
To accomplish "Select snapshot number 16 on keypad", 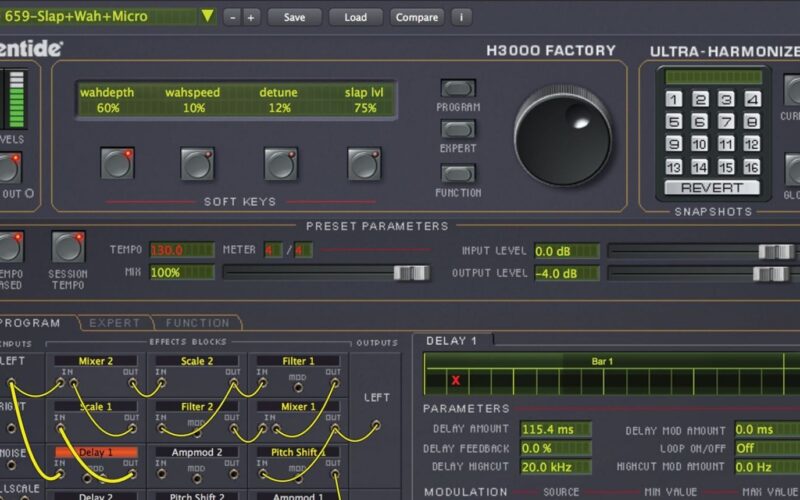I will 751,167.
